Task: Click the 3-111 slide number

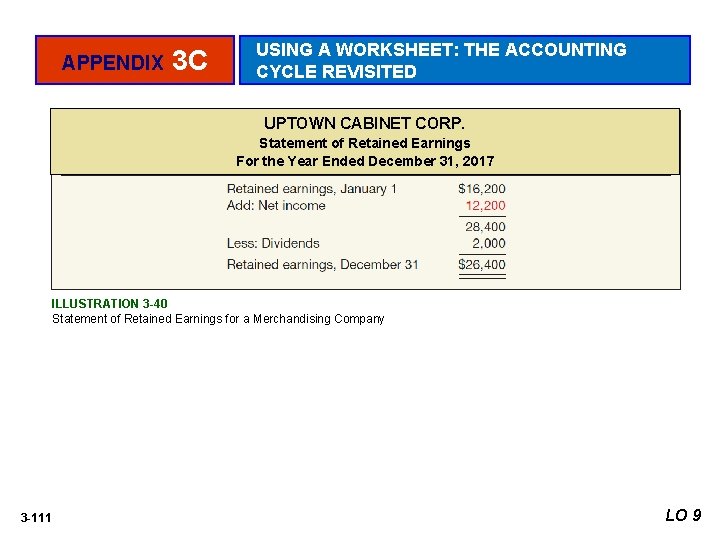Action: pos(36,518)
